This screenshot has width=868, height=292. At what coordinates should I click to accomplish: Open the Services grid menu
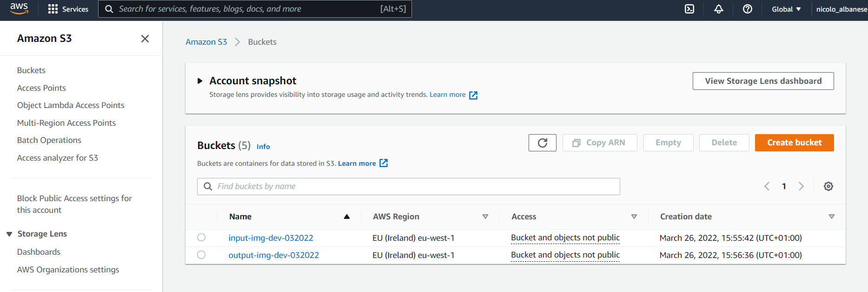(68, 9)
